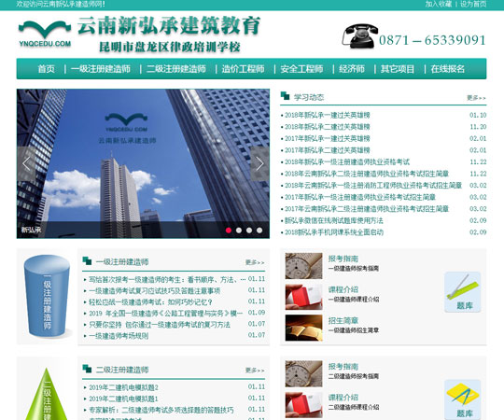Image resolution: width=504 pixels, height=420 pixels.
Task: Open article 2019年二建机电模拟题2
Action: coord(123,387)
